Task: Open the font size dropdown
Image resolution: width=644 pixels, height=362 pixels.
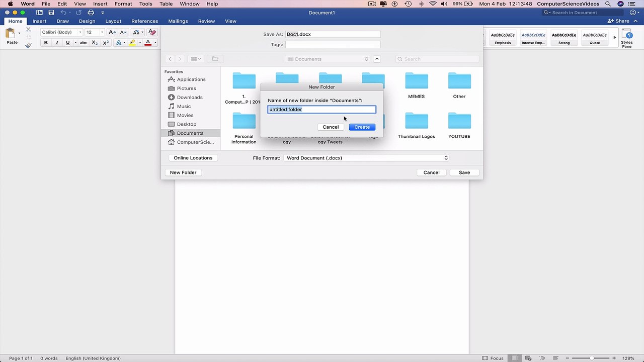Action: (x=102, y=32)
